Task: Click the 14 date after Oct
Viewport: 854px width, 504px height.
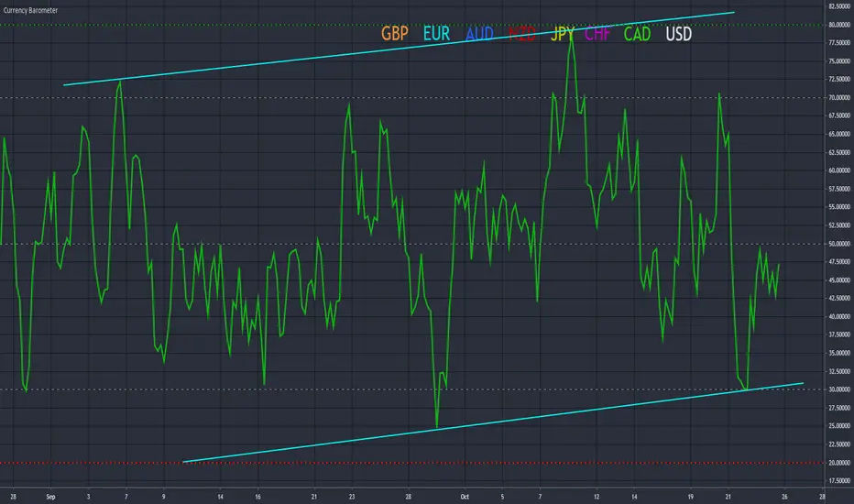Action: coord(634,497)
